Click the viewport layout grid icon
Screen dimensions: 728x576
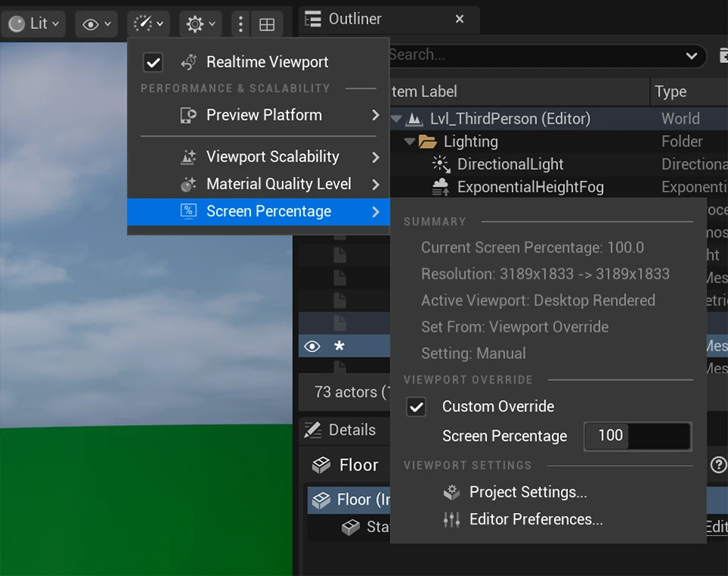coord(267,24)
